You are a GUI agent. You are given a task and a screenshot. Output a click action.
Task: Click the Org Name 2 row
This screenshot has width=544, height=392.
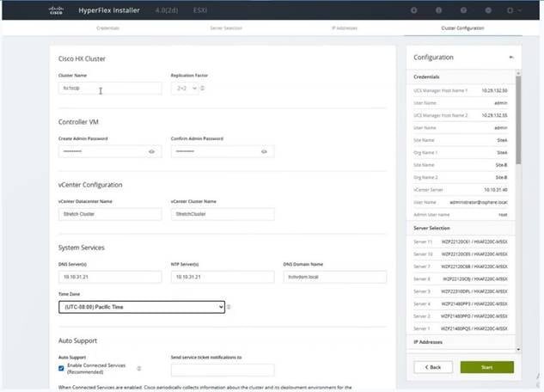(461, 177)
